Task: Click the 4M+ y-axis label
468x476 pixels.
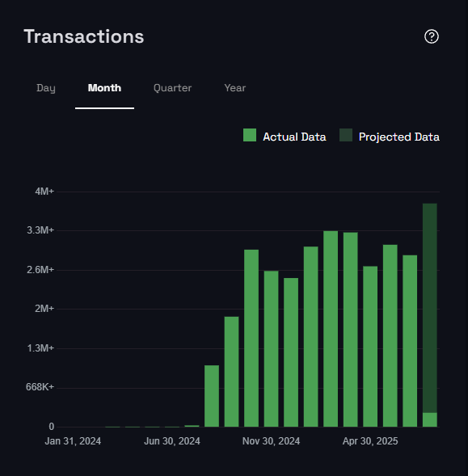Action: tap(44, 192)
